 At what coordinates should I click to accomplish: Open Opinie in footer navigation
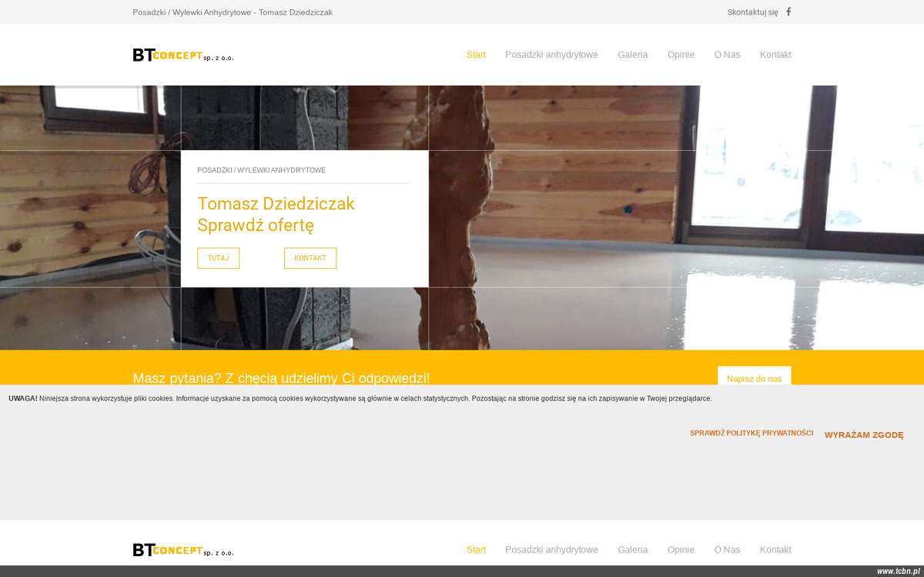(681, 550)
